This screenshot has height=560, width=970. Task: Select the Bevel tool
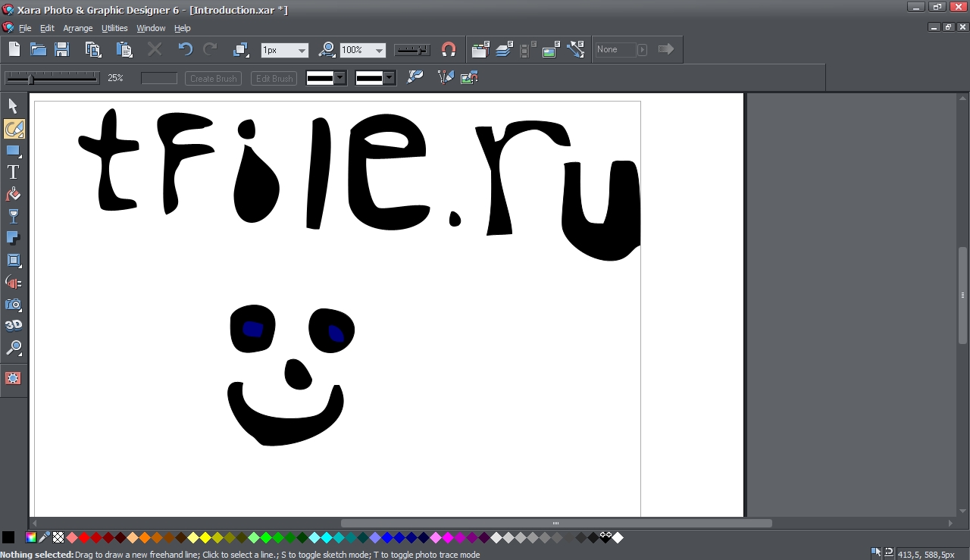(13, 260)
